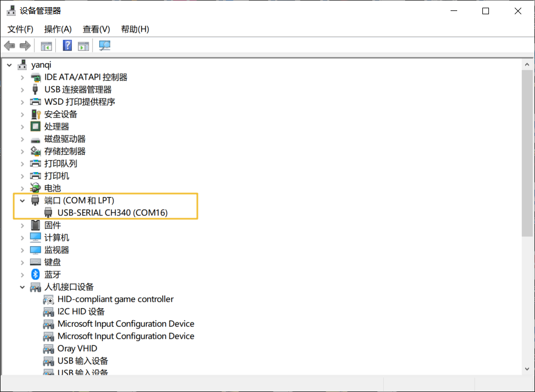Collapse the yanqi root node
Image resolution: width=535 pixels, height=392 pixels.
9,65
